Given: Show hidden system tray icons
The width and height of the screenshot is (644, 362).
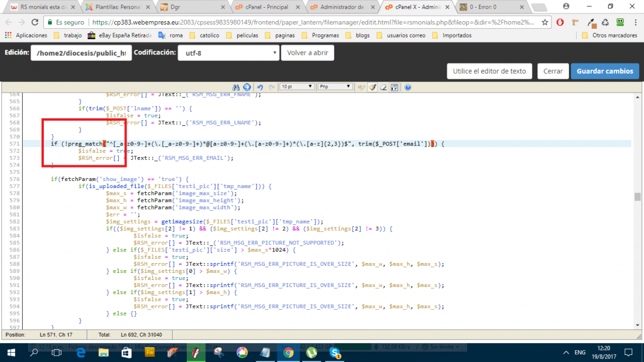Looking at the screenshot, I should point(566,353).
